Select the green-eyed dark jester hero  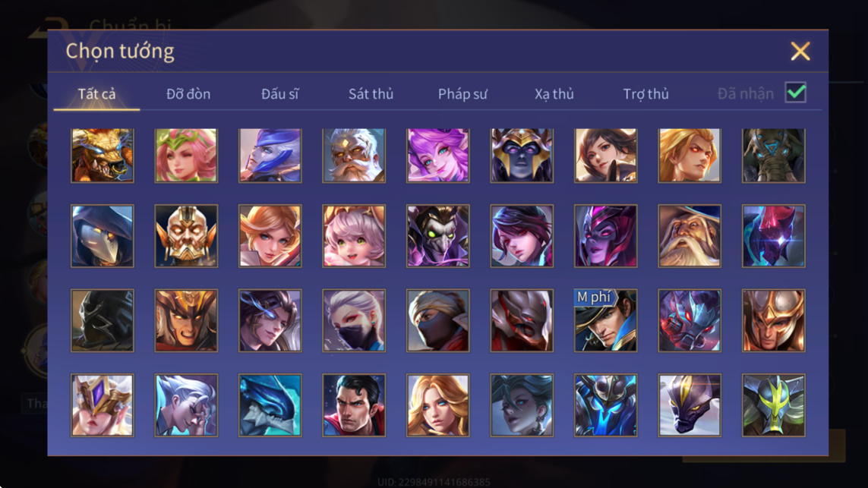click(437, 236)
